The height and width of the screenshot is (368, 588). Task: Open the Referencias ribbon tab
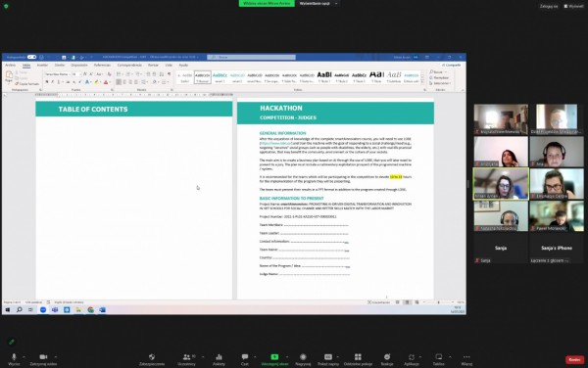(x=102, y=66)
